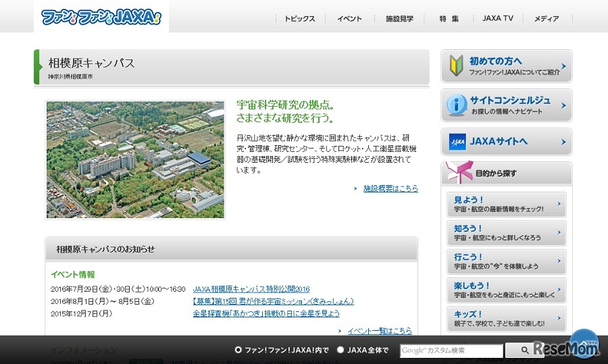Open the メディア menu item
This screenshot has height=364, width=608.
(547, 19)
